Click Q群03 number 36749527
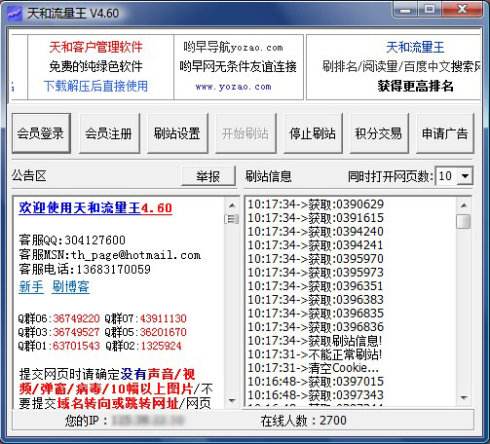The height and width of the screenshot is (444, 490). tap(76, 332)
